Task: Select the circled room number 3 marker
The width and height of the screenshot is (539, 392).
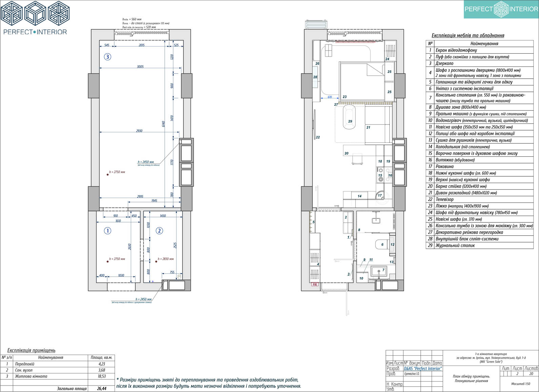Action: (x=107, y=57)
